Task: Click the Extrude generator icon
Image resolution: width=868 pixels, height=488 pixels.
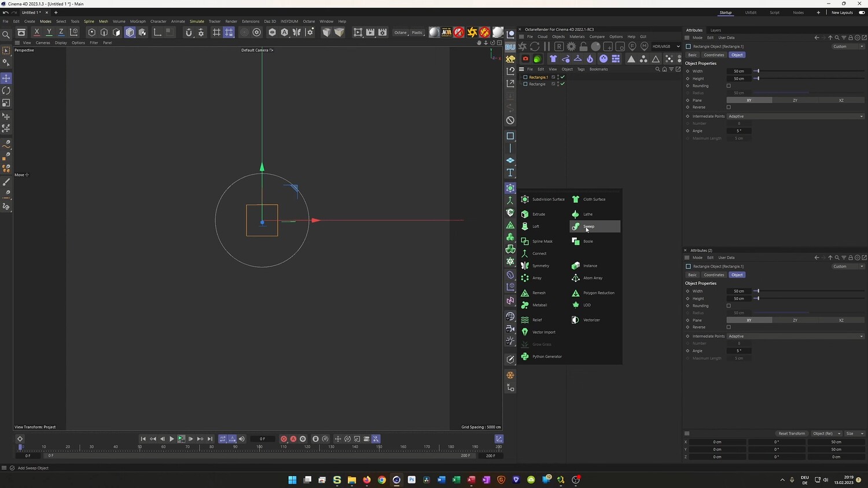Action: point(525,214)
